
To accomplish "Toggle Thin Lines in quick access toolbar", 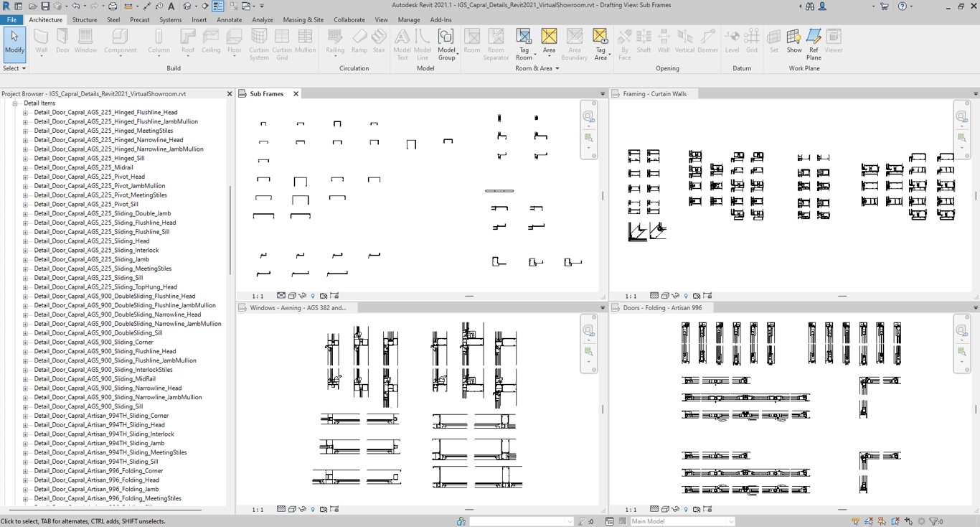I will point(218,6).
